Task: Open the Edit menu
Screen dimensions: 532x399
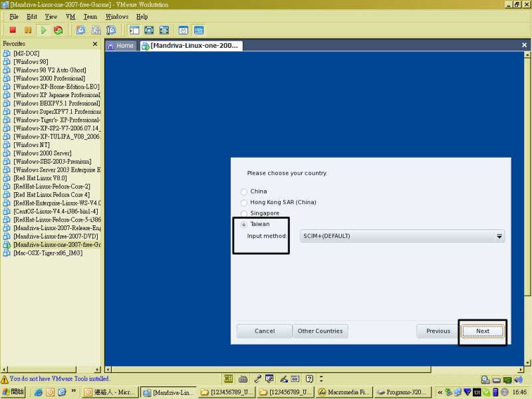Action: pos(32,17)
